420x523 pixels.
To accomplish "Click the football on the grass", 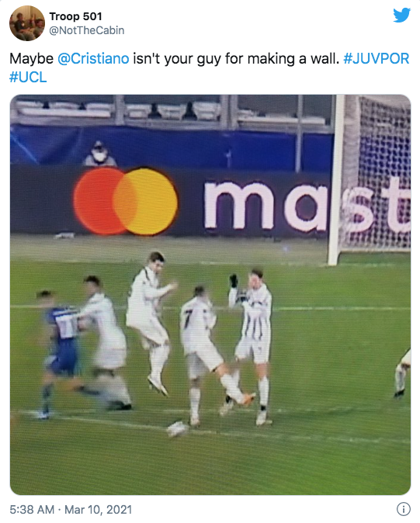I will click(x=177, y=429).
